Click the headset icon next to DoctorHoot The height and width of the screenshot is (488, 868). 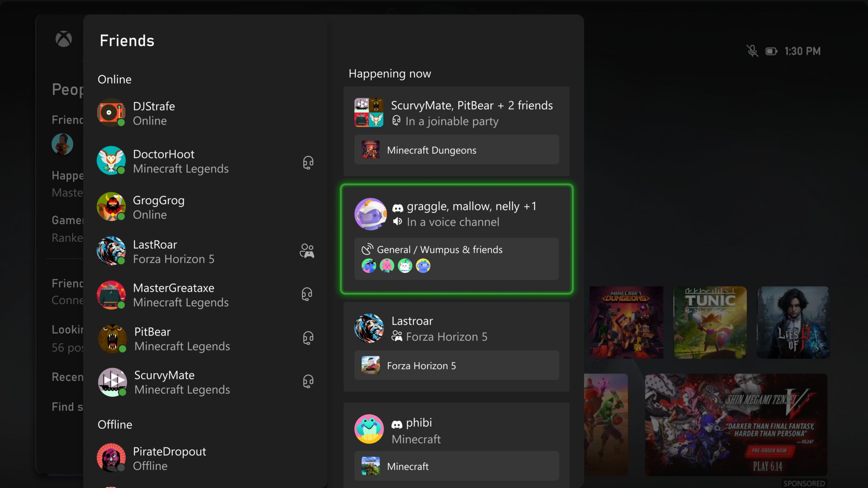click(307, 162)
